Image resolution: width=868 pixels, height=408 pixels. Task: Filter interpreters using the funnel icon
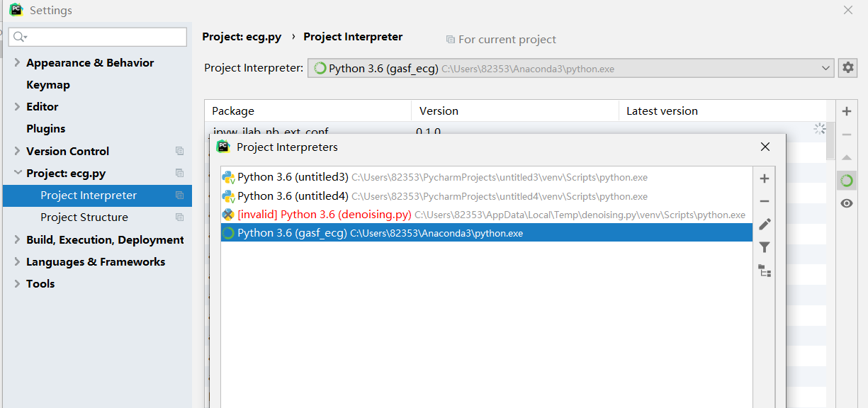tap(764, 247)
